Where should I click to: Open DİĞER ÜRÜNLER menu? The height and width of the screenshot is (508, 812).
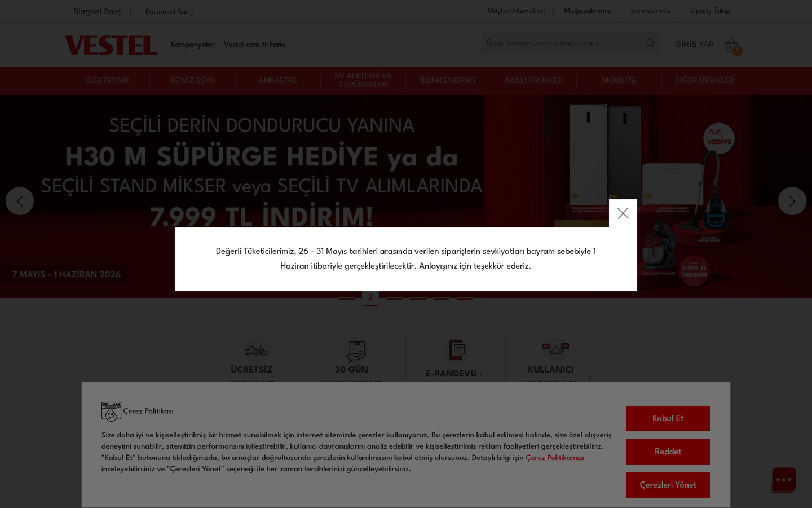[x=704, y=81]
